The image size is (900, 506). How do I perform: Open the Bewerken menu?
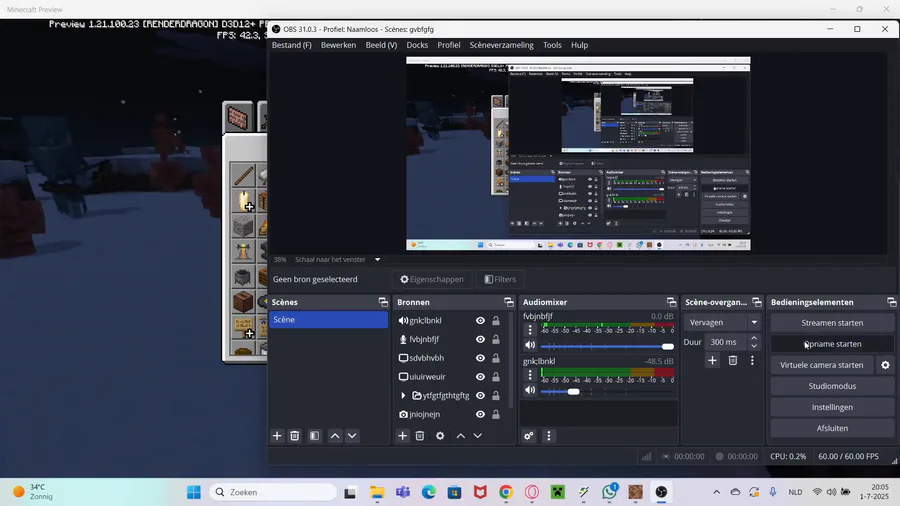click(x=338, y=45)
